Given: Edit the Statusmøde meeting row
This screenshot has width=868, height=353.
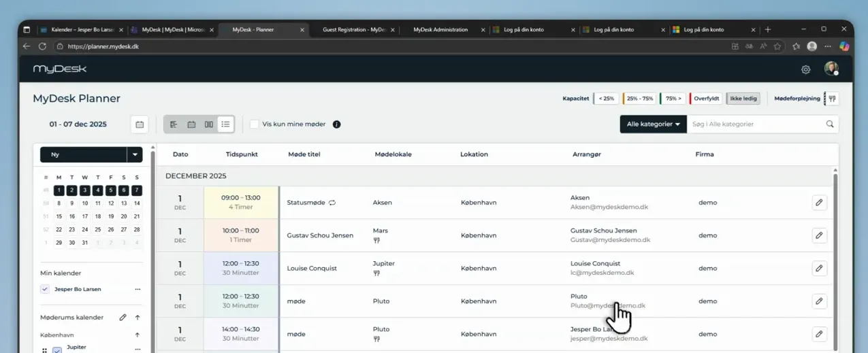Looking at the screenshot, I should [x=819, y=203].
